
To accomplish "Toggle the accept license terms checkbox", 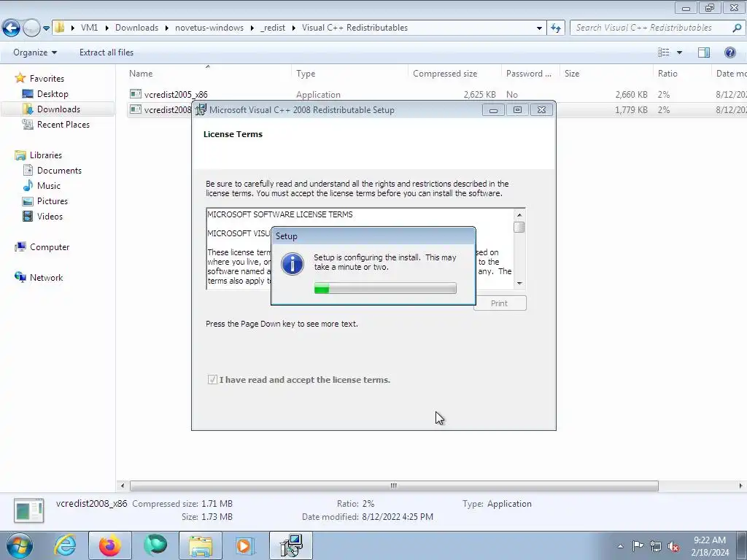I will click(x=212, y=379).
